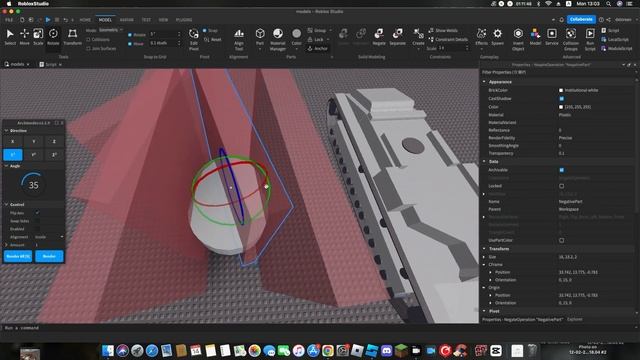Switch to the HOME ribbon tab
The image size is (640, 360).
[x=85, y=20]
